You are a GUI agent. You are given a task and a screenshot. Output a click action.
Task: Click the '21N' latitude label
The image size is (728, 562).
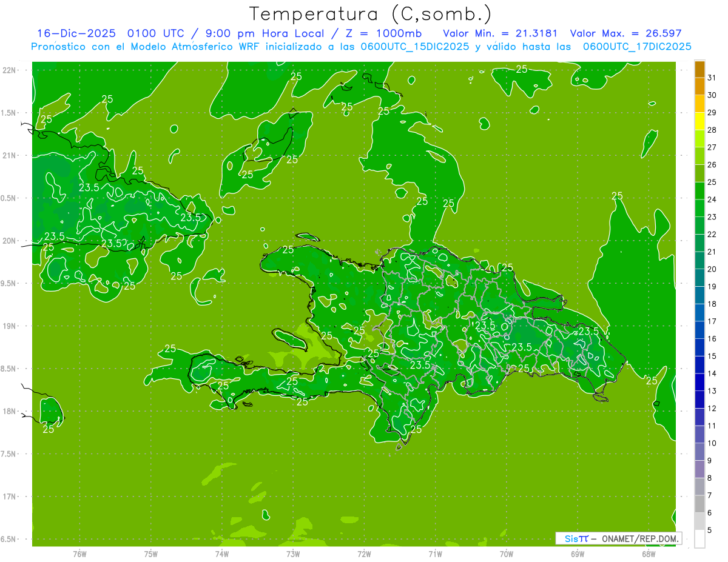8,155
